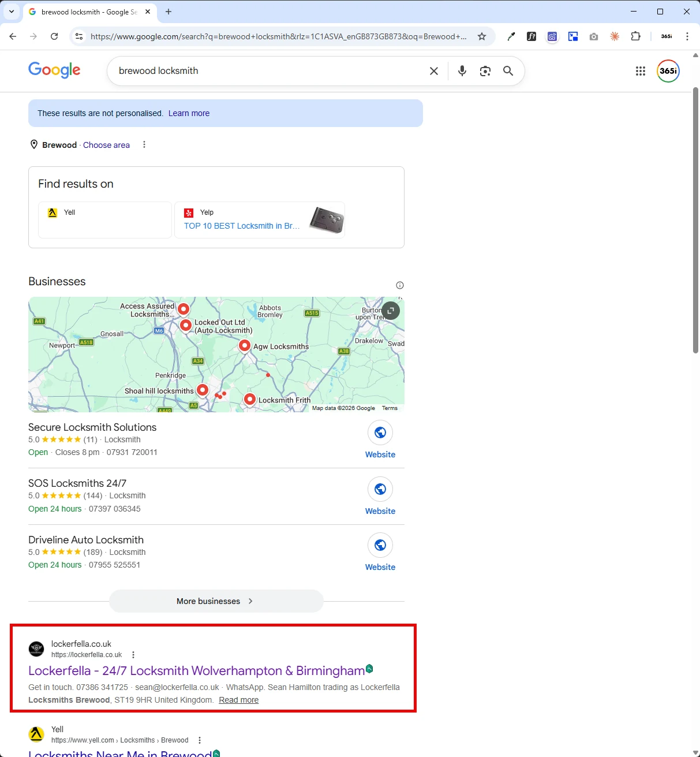Open options menu beside Yell URL
Screen dimensions: 700x757
200,740
